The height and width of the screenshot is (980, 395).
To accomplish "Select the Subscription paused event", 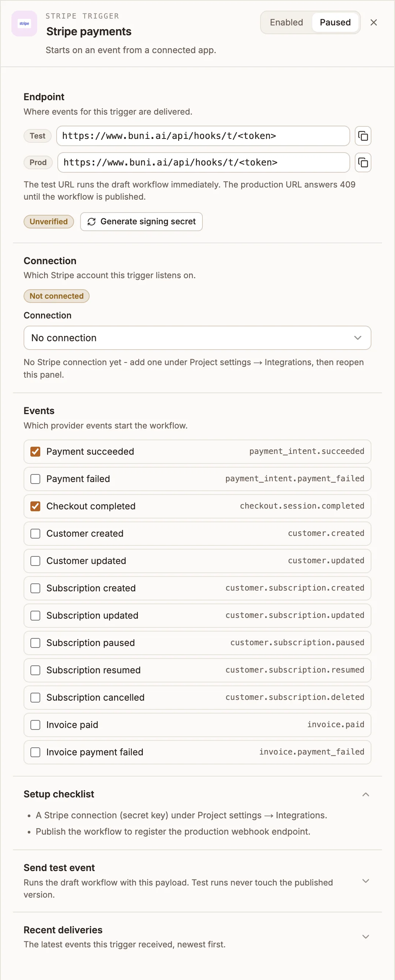I will [x=35, y=643].
